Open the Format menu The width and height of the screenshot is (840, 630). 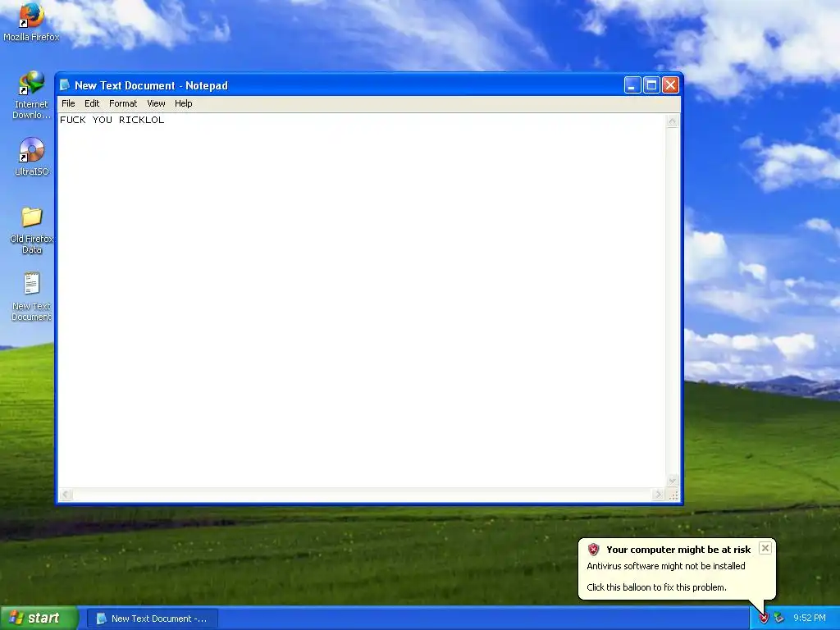123,103
